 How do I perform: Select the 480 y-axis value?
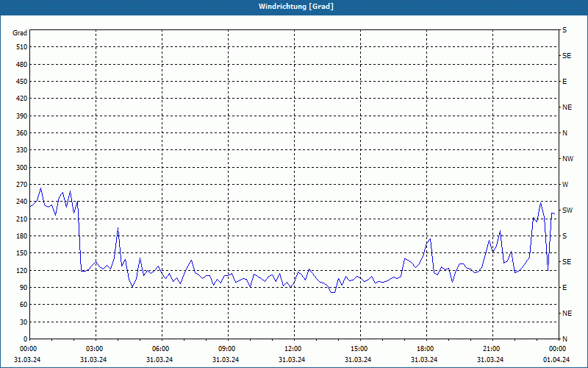click(x=22, y=65)
